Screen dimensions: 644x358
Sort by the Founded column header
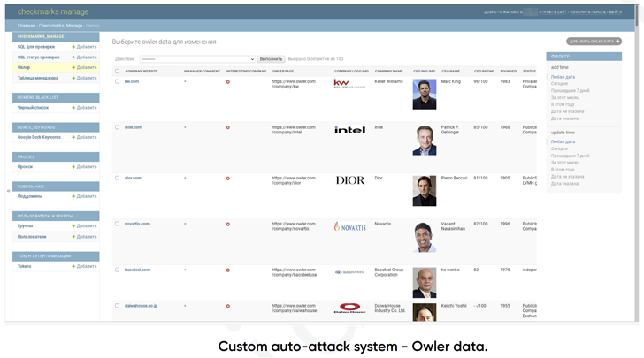[x=508, y=72]
